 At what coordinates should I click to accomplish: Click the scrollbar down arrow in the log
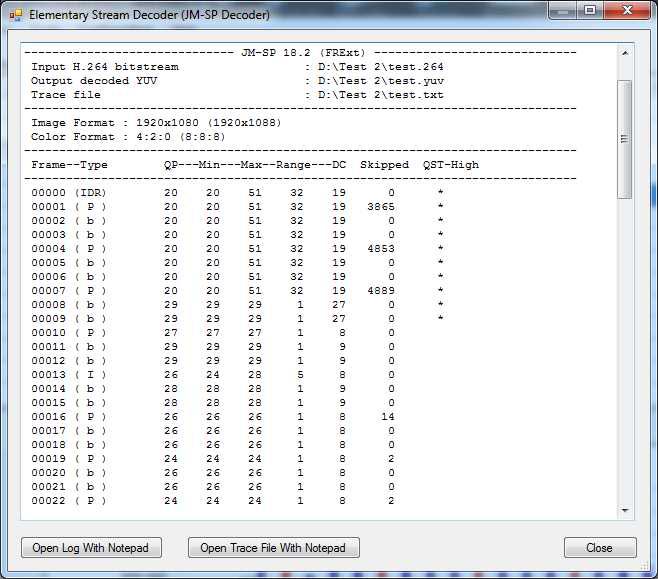[626, 510]
